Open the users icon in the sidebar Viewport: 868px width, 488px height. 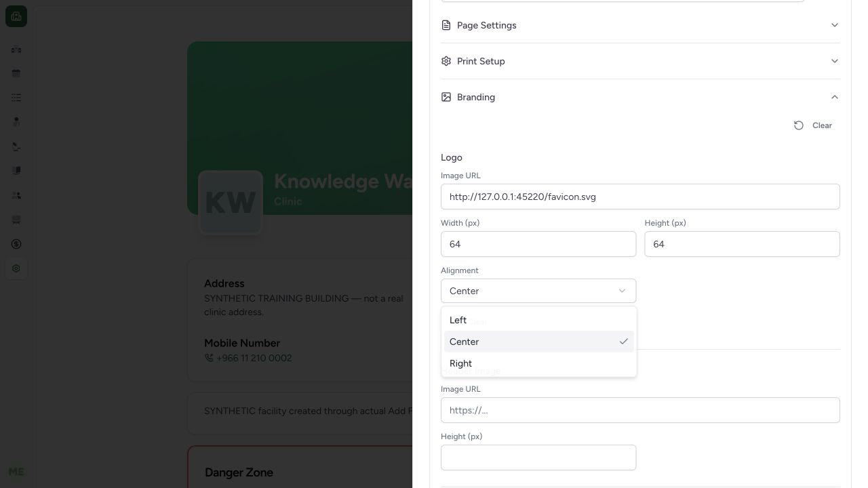click(x=16, y=195)
